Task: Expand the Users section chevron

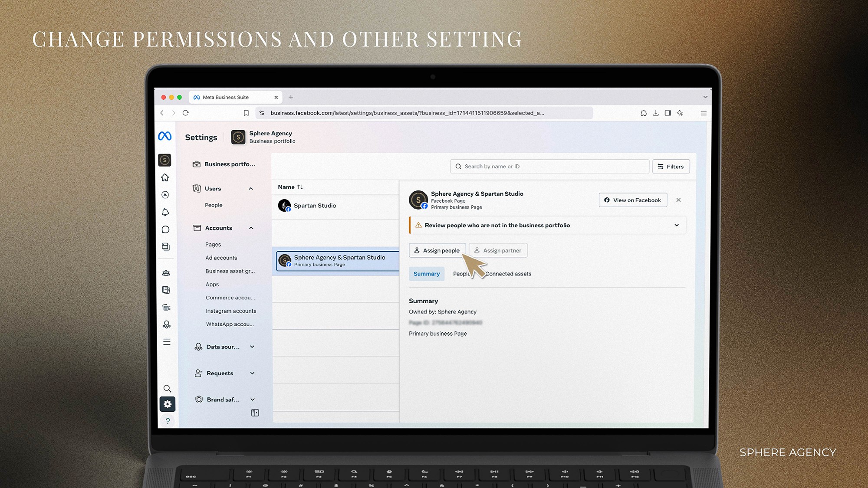Action: [x=251, y=188]
